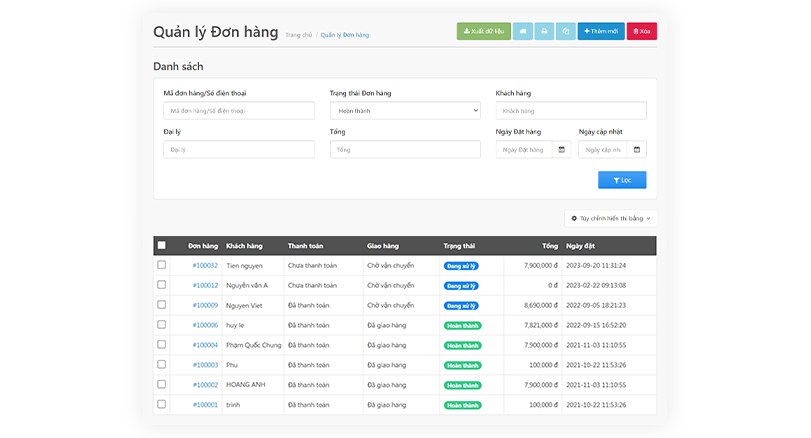Focus the Ngày cập nhật date input

pos(603,149)
